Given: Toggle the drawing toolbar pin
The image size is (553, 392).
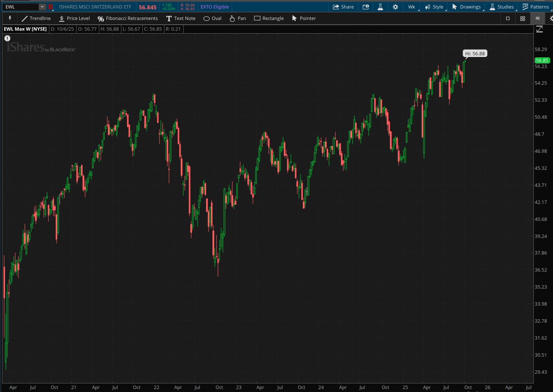Looking at the screenshot, I should (x=10, y=18).
